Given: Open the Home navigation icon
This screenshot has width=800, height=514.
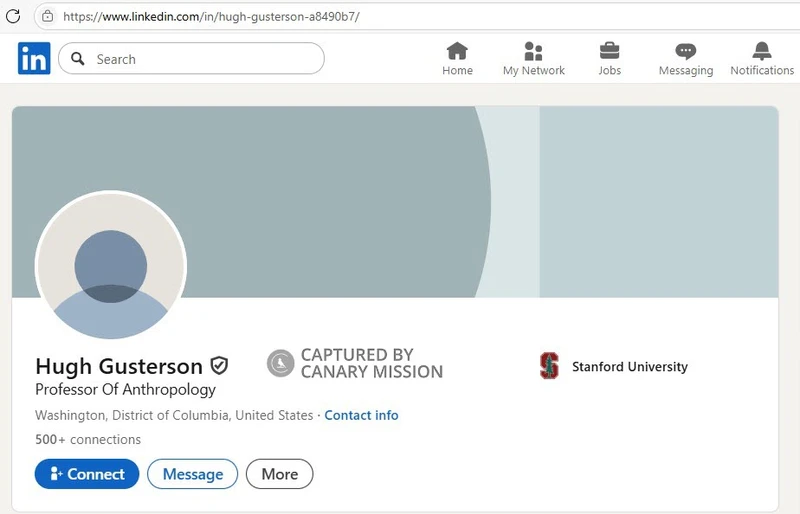Looking at the screenshot, I should (x=457, y=51).
